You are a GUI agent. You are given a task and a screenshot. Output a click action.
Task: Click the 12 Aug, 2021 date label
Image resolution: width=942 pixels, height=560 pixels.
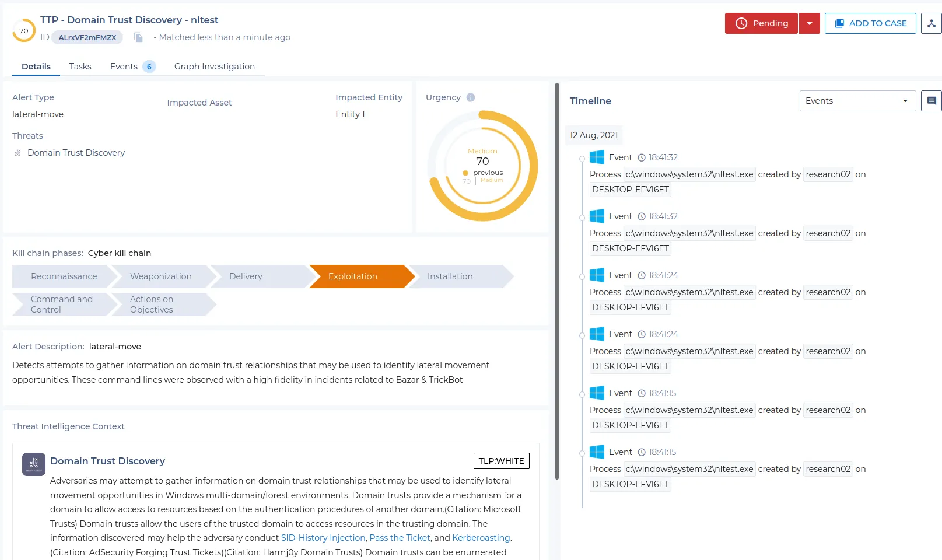point(594,135)
